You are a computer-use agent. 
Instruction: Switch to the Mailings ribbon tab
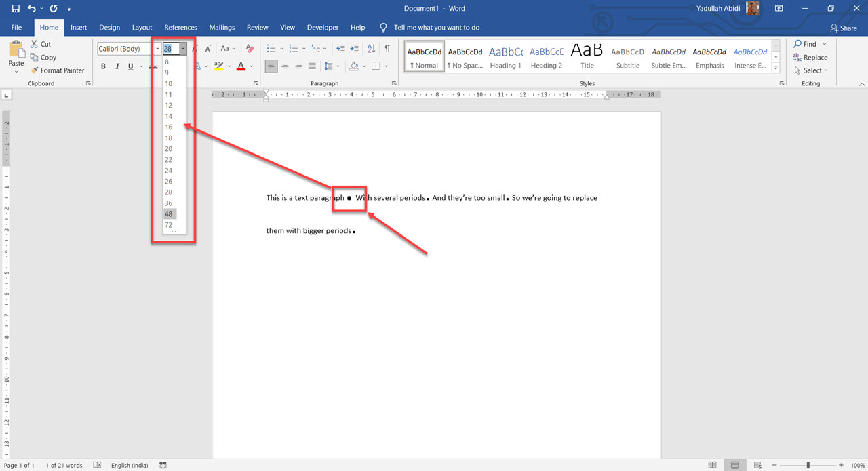coord(222,27)
